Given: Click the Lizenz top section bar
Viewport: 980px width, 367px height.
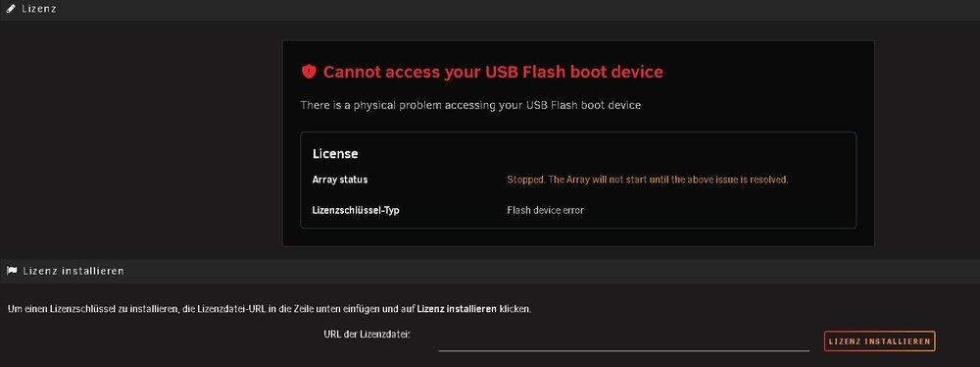Looking at the screenshot, I should [490, 10].
